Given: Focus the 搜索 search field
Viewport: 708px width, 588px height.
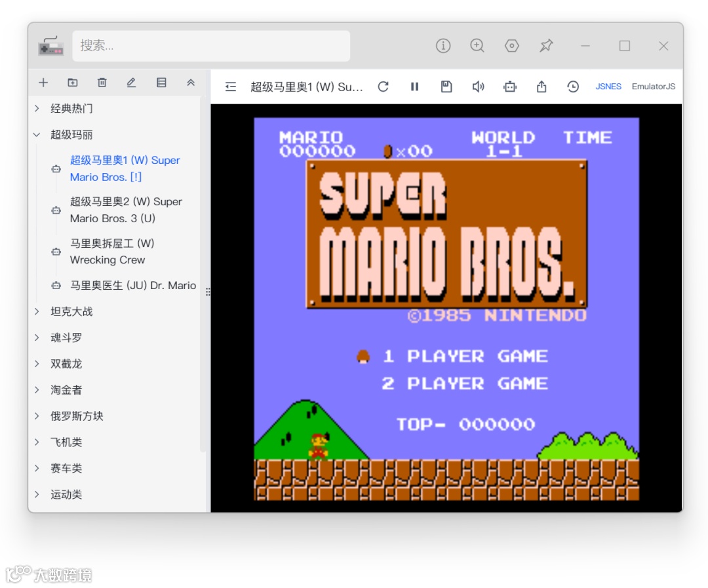Looking at the screenshot, I should tap(211, 46).
